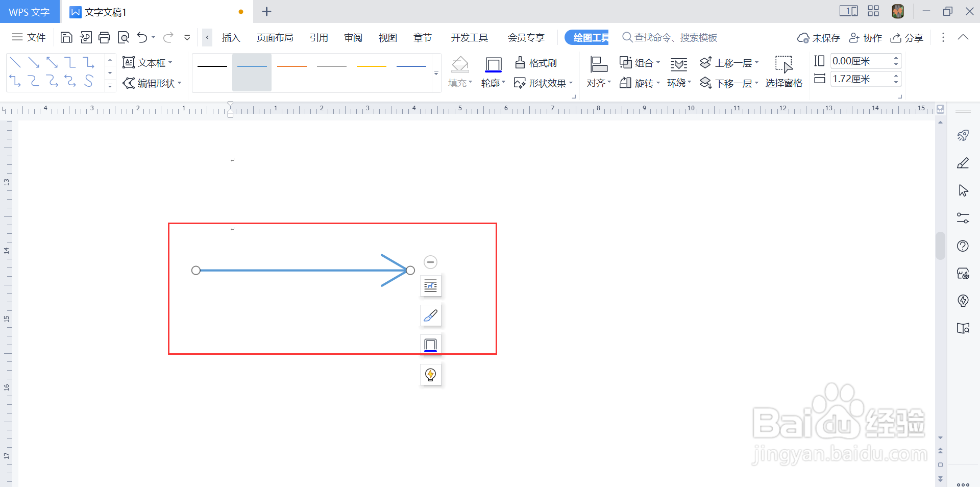Select the orange line style swatch
Screen dimensions: 980x487
[x=292, y=66]
